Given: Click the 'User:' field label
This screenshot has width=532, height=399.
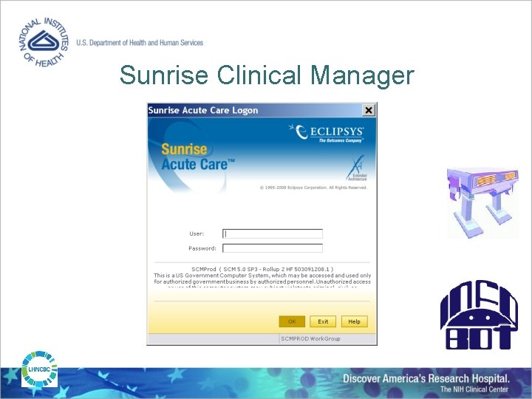Looking at the screenshot, I should click(197, 233).
